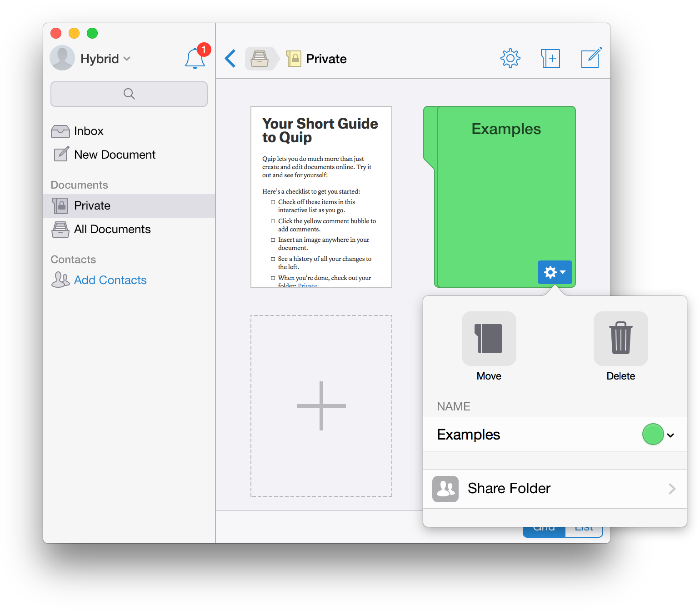This screenshot has width=700, height=610.
Task: Toggle the Examples folder gear dropdown
Action: [x=555, y=272]
